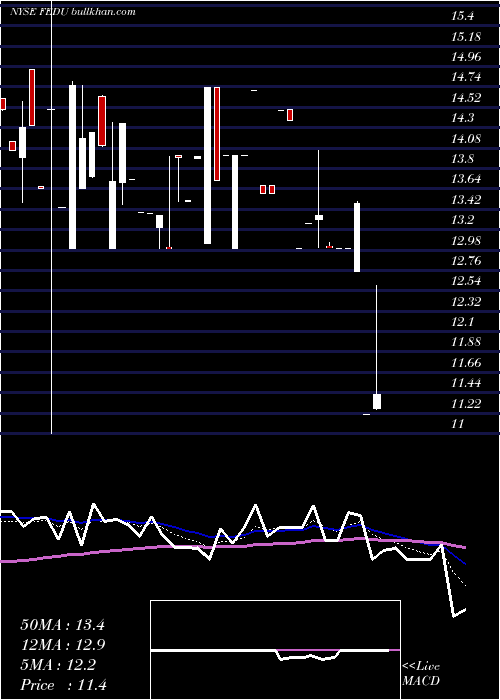Click the 12.54 price axis label

466,281
